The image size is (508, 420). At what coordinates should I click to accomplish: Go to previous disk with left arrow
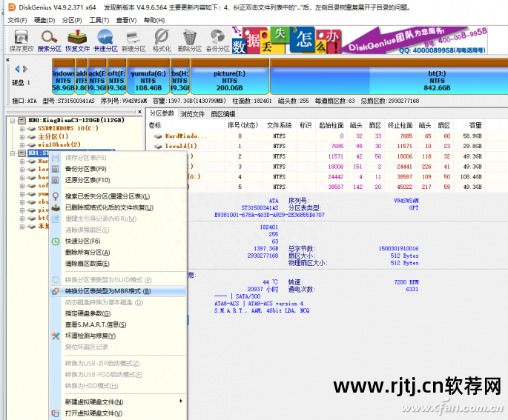point(17,69)
